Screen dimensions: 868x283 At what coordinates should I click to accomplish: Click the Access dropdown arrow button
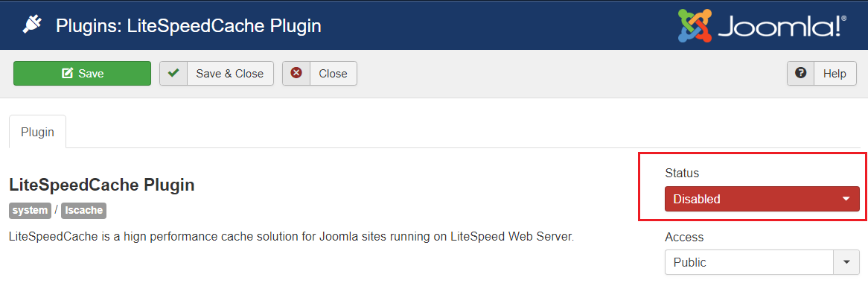point(846,262)
